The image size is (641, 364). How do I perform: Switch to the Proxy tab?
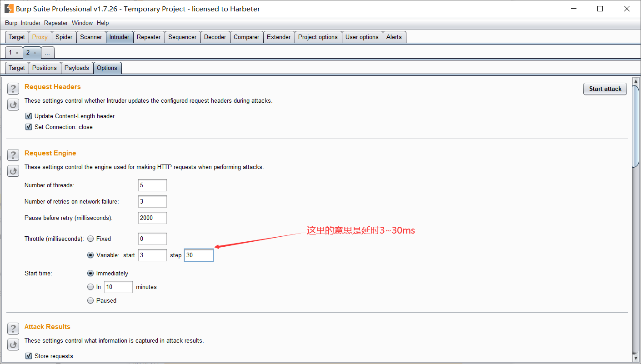(x=40, y=37)
